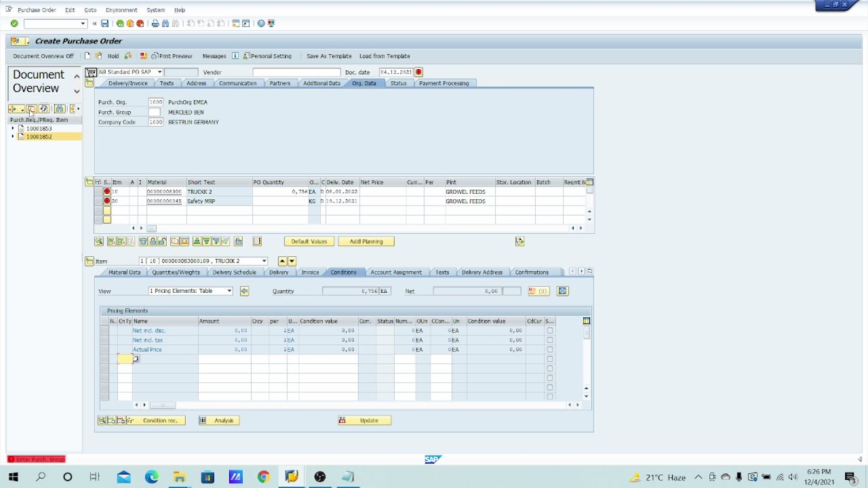This screenshot has width=868, height=488.
Task: Click the Check icon next to Hold
Action: click(127, 56)
